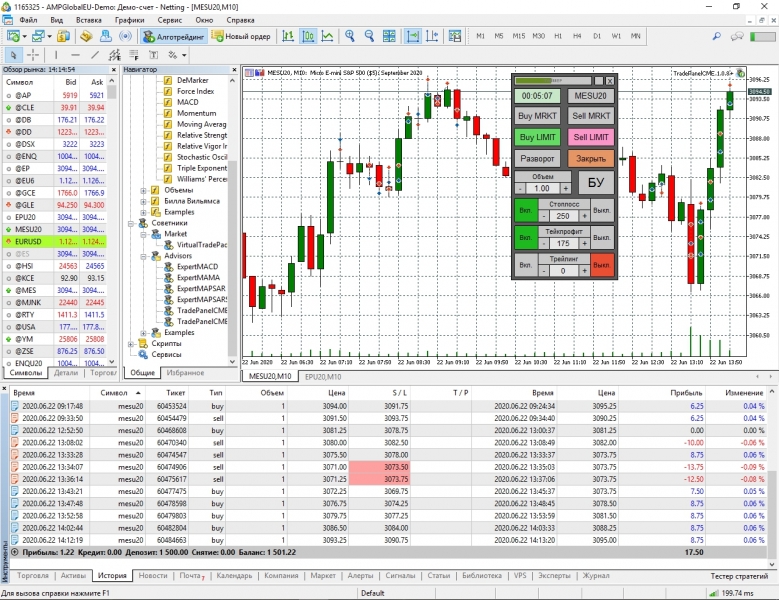Enable Тейкпрофит with green Вкл. button

[526, 237]
